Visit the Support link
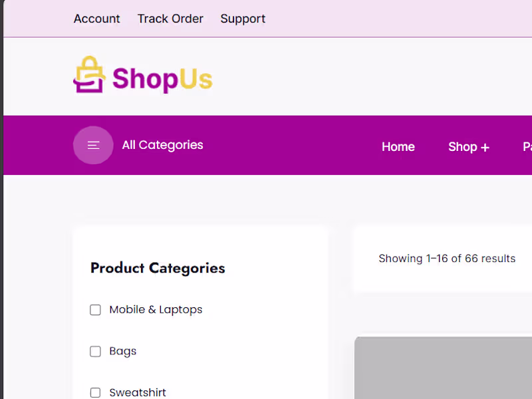 [243, 19]
